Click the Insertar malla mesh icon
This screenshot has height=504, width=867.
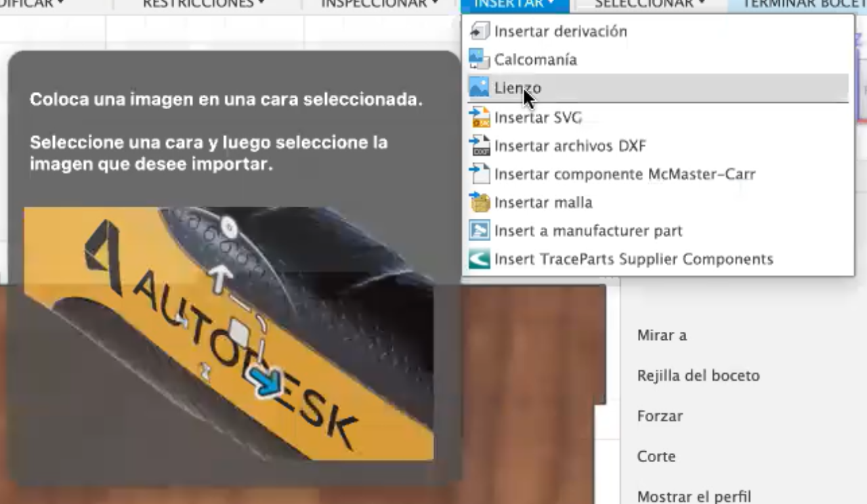coord(480,203)
